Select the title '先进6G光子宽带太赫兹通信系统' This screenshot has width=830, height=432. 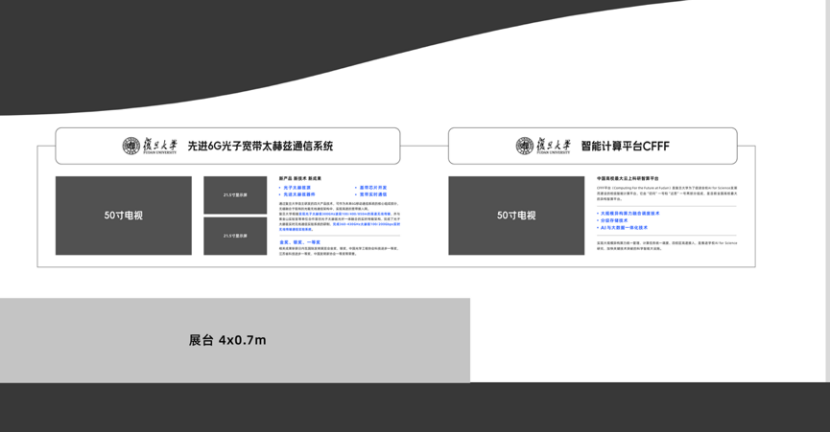coord(260,146)
